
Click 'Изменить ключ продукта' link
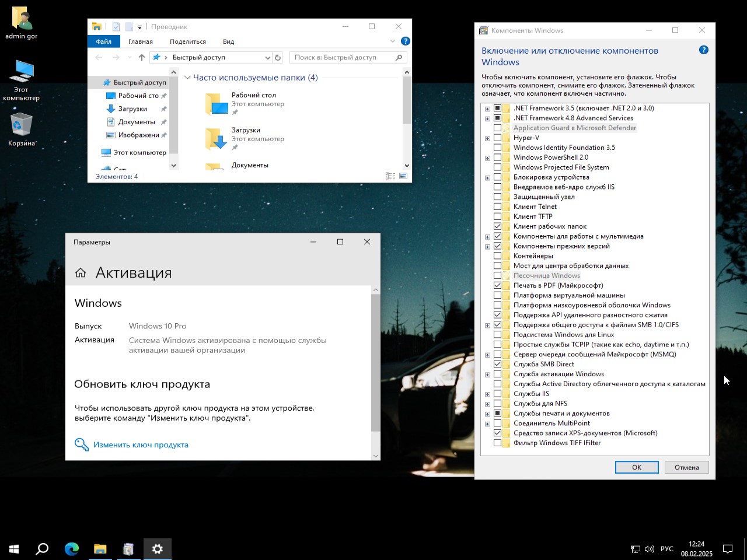click(141, 444)
